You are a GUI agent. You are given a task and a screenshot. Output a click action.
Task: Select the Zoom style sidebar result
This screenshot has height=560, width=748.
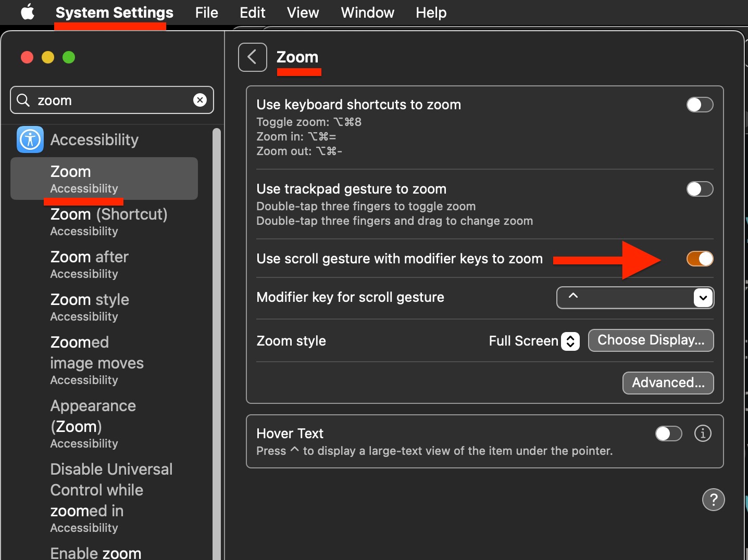point(104,307)
